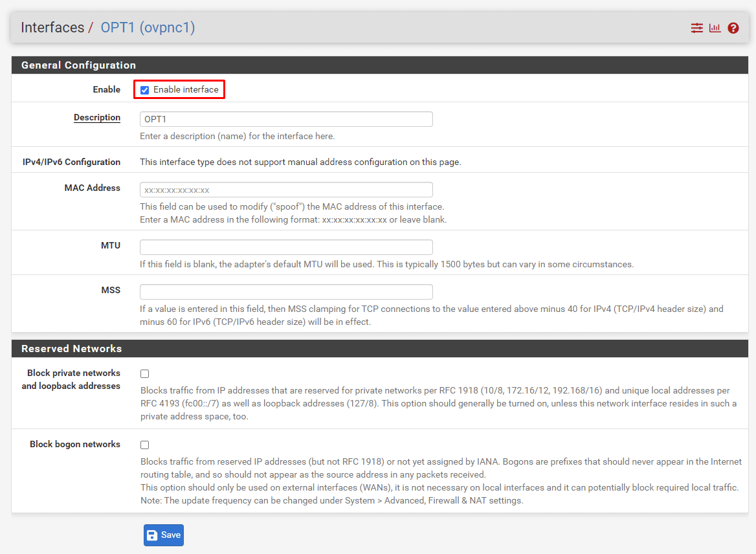Click the 'Enable interface' checkbox label text
756x554 pixels.
(186, 90)
